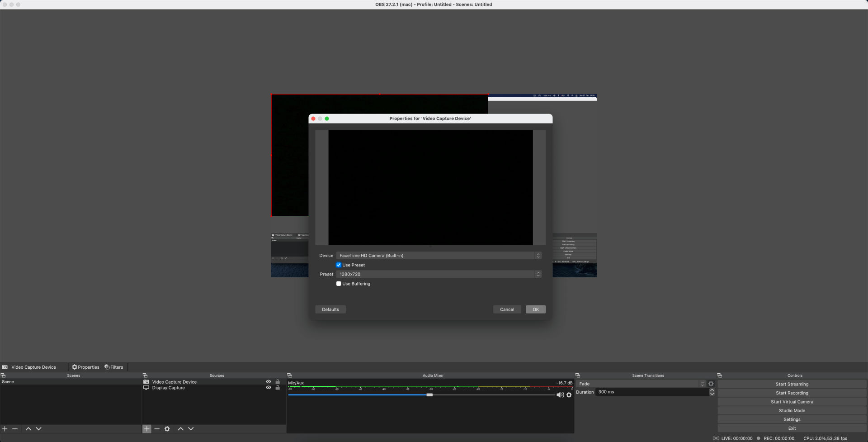The height and width of the screenshot is (442, 868).
Task: Click the Video Capture Device label in source toolbar
Action: (x=34, y=367)
